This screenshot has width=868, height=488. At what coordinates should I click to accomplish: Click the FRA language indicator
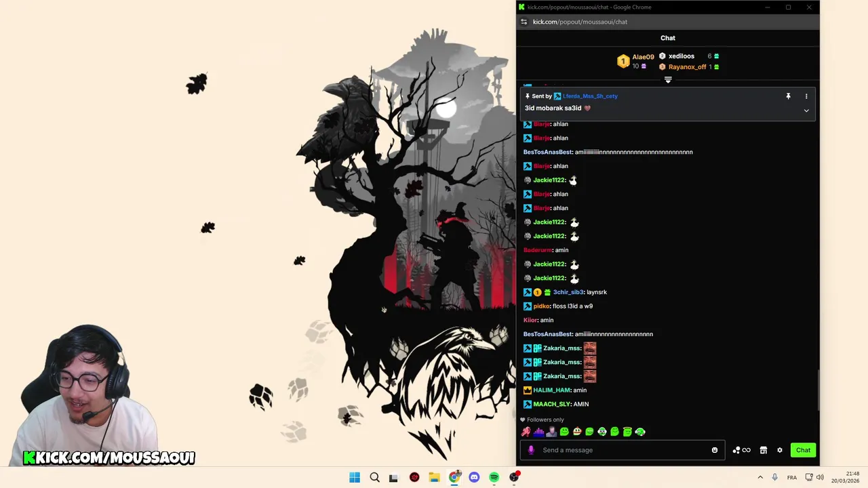tap(791, 478)
